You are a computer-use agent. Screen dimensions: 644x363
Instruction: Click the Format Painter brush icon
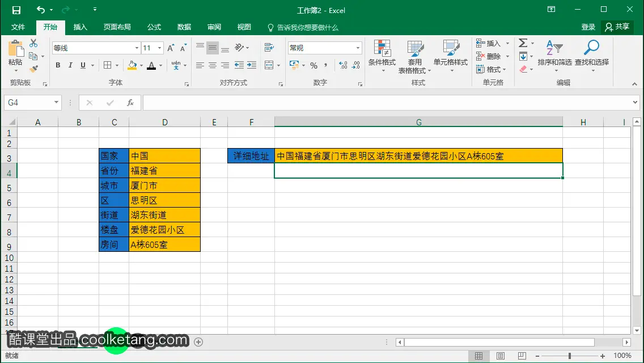(33, 69)
